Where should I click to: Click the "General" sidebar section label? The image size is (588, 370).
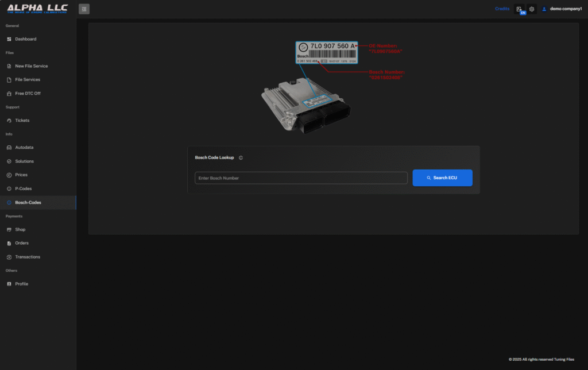[x=13, y=26]
